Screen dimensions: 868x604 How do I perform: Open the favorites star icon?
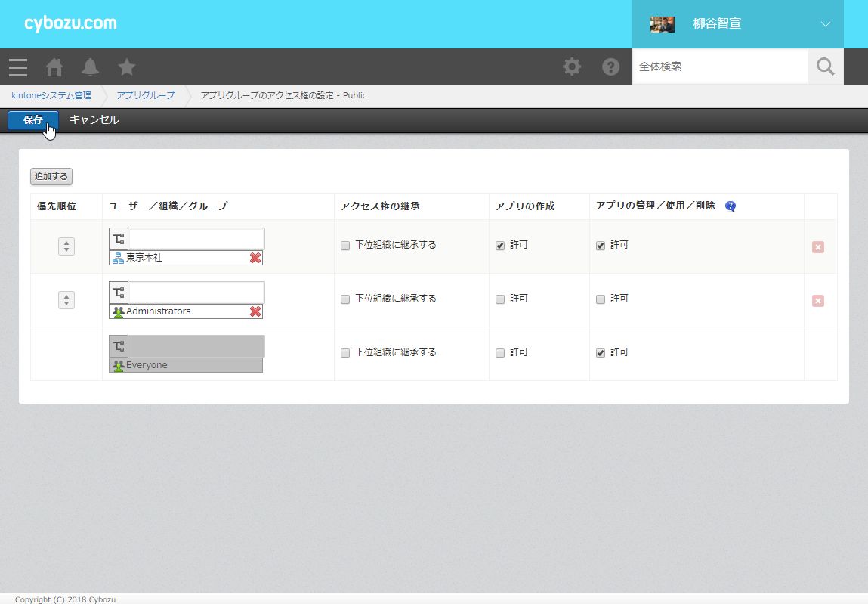coord(127,67)
